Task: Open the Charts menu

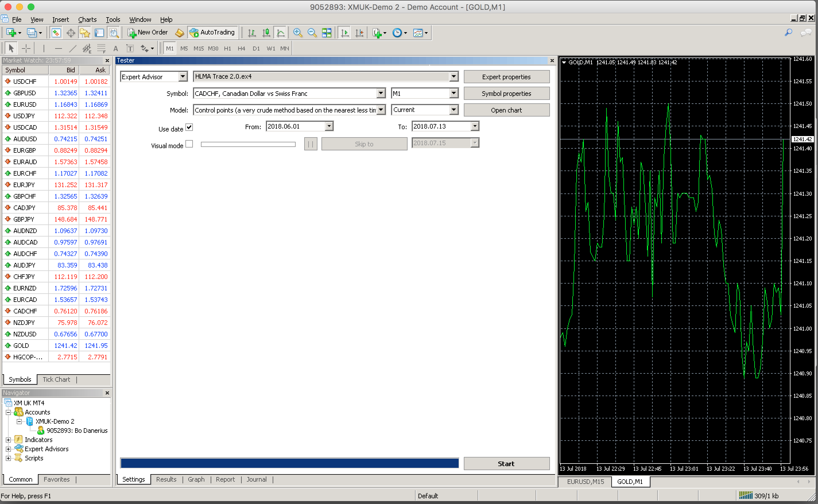Action: [87, 19]
